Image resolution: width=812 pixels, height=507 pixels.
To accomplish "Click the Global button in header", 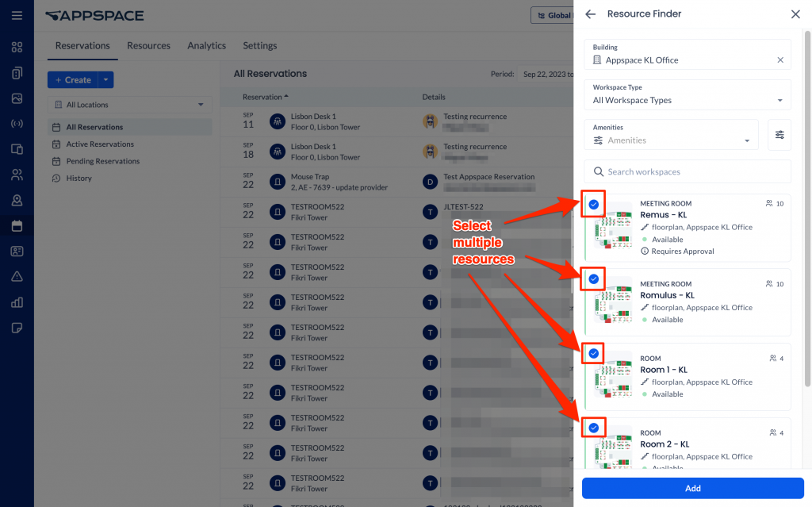I will [x=553, y=16].
